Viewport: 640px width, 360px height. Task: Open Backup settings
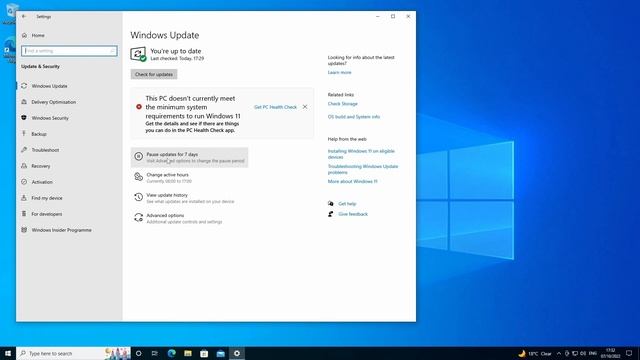coord(39,134)
